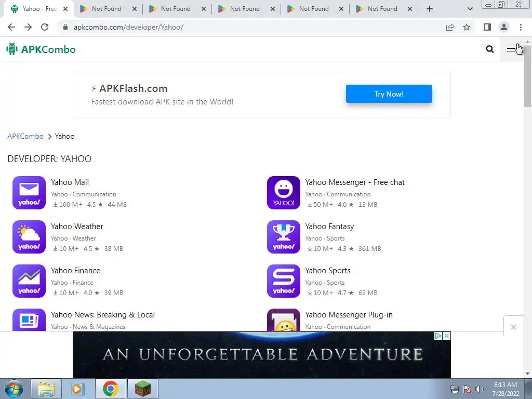Open Chrome's three-dot menu
Viewport: 532px width, 399px height.
pyautogui.click(x=521, y=27)
